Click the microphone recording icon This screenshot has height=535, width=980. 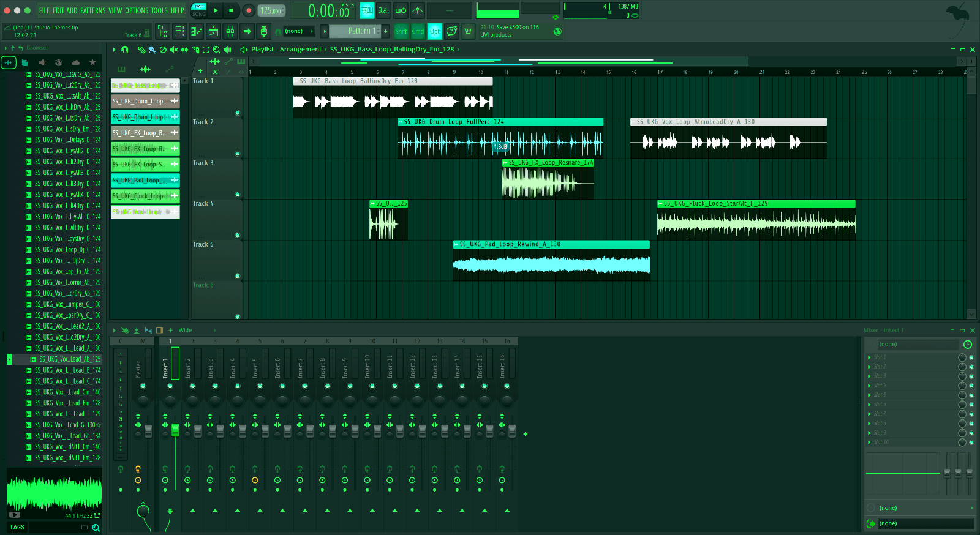point(263,31)
